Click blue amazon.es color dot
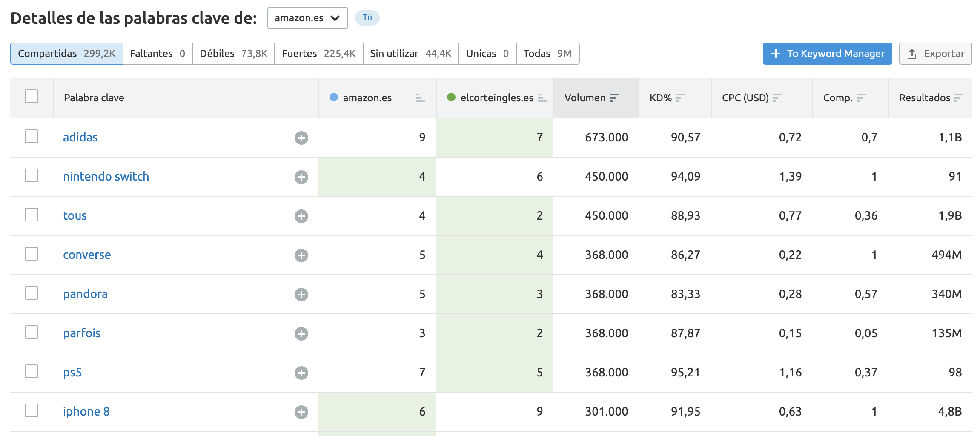 (334, 98)
